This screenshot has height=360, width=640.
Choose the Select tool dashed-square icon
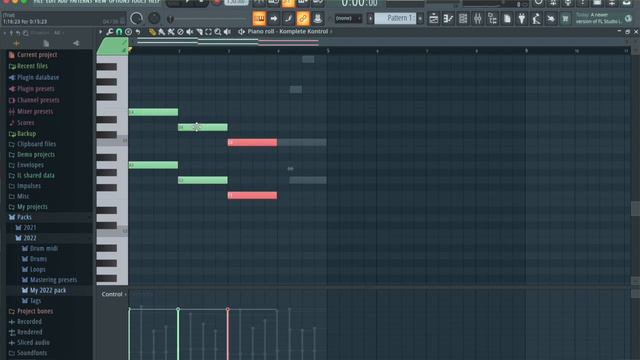(209, 32)
